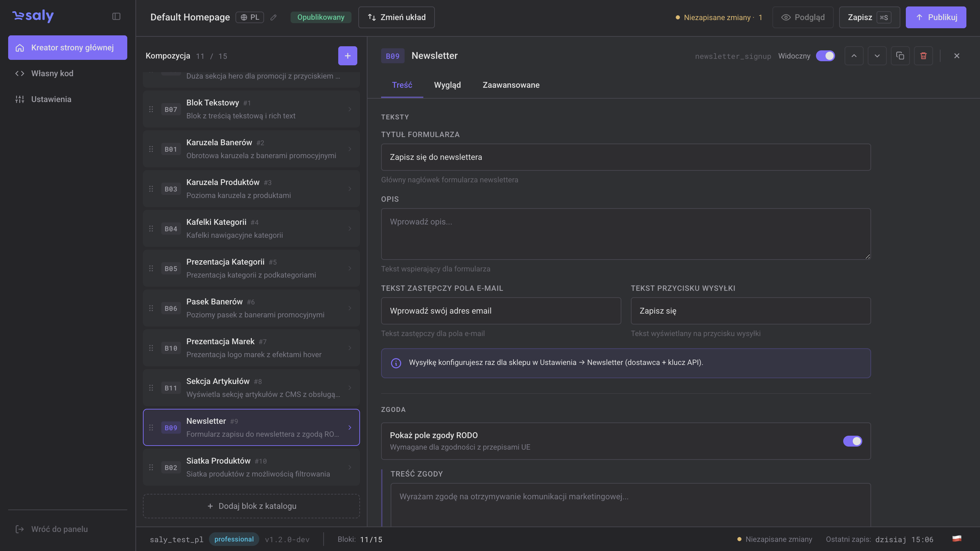Click the Tekst przycisku wysyłki field

(x=750, y=311)
